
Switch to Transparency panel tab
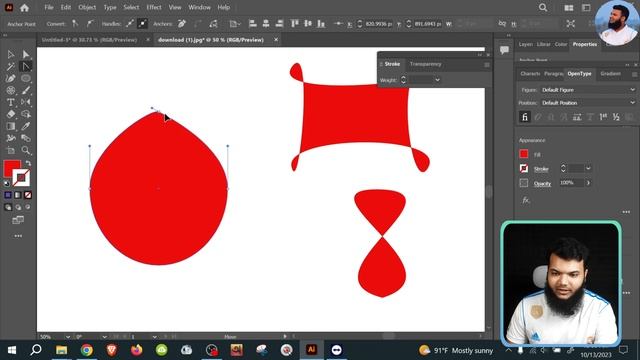pos(425,64)
